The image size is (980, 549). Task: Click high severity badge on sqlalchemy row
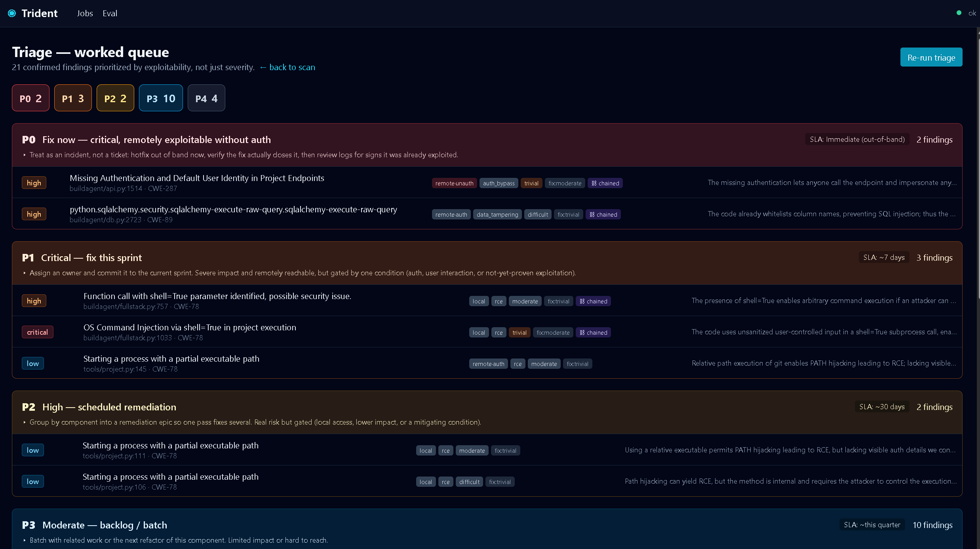(x=34, y=214)
